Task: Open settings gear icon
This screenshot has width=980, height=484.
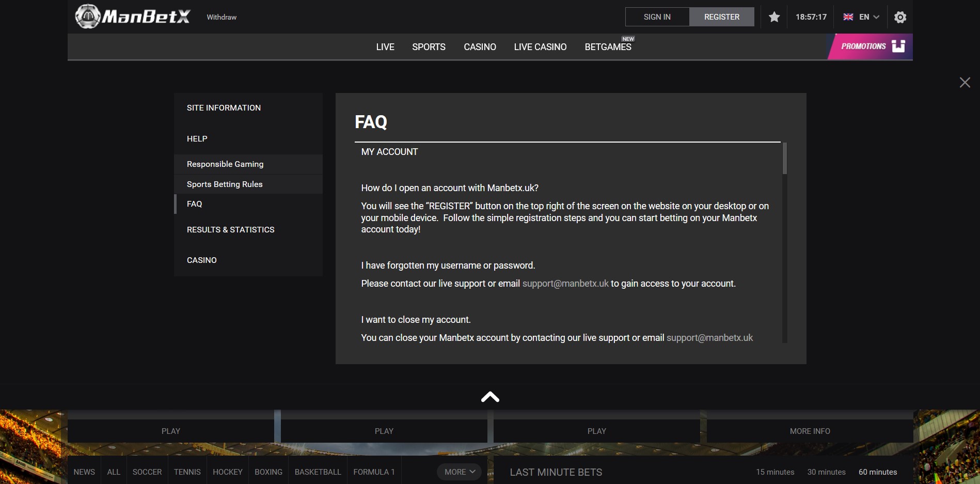Action: pyautogui.click(x=900, y=17)
